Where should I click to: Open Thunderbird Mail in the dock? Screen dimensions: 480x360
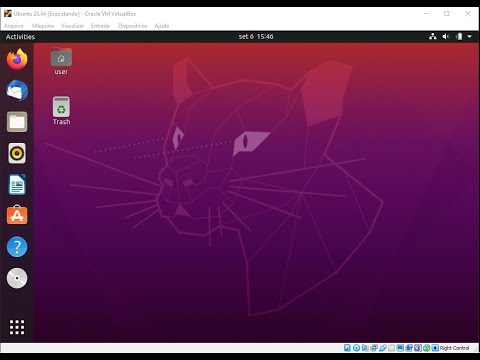coord(17,90)
